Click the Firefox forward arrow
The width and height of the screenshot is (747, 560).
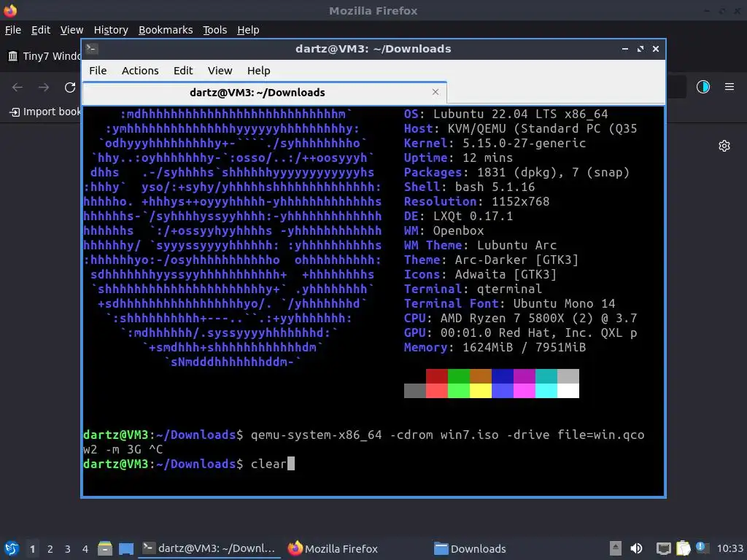(44, 87)
